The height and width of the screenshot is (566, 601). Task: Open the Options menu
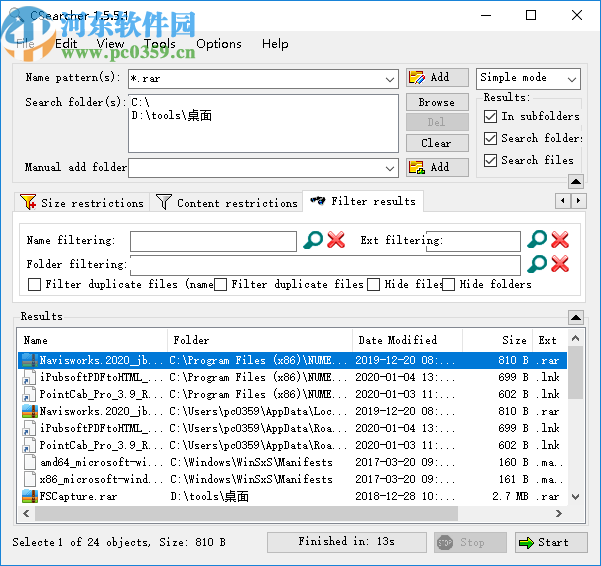pos(219,44)
